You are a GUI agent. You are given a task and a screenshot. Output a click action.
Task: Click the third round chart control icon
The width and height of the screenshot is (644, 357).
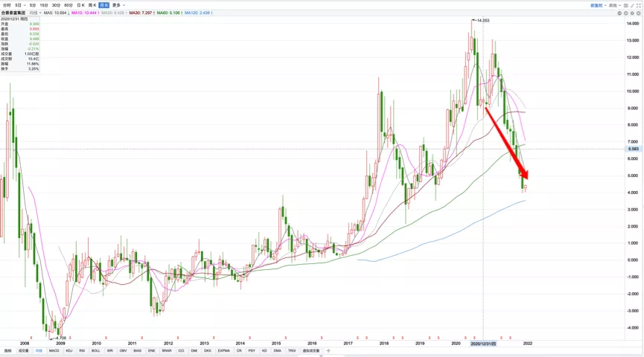click(x=632, y=13)
